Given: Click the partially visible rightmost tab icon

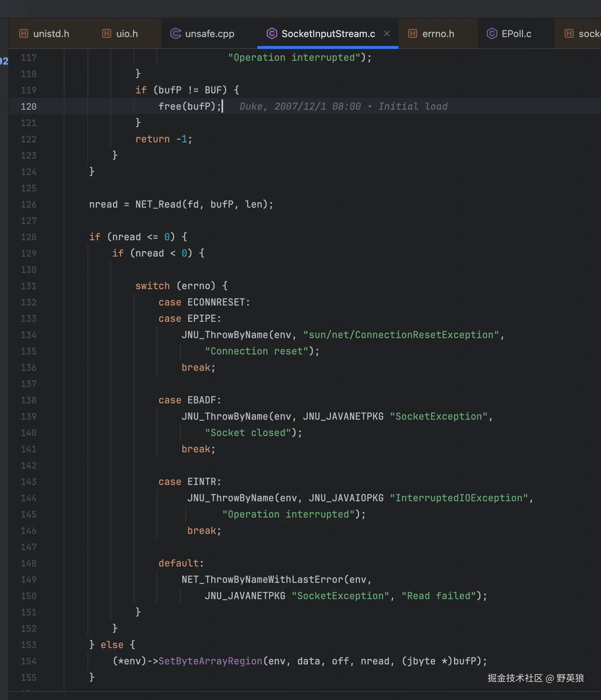Looking at the screenshot, I should (x=569, y=34).
